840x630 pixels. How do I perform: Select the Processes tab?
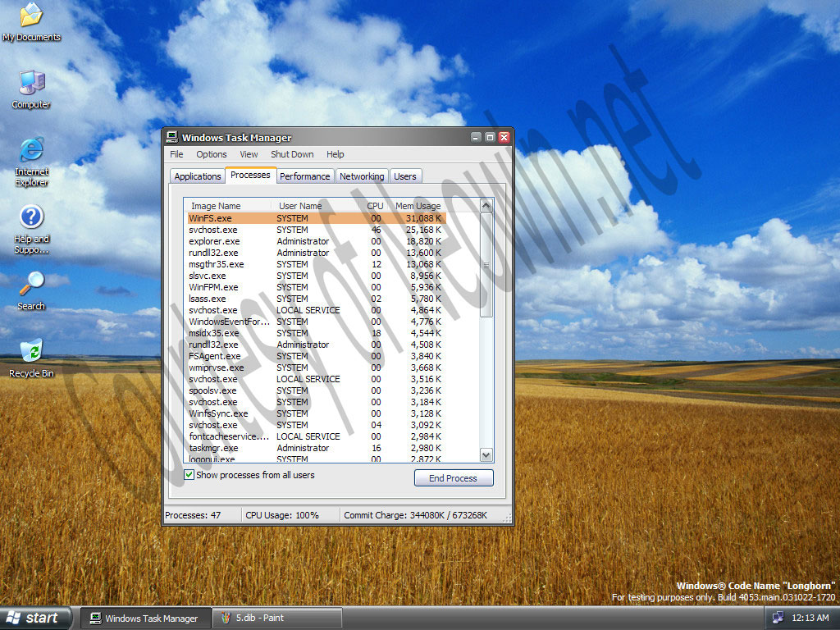click(250, 176)
